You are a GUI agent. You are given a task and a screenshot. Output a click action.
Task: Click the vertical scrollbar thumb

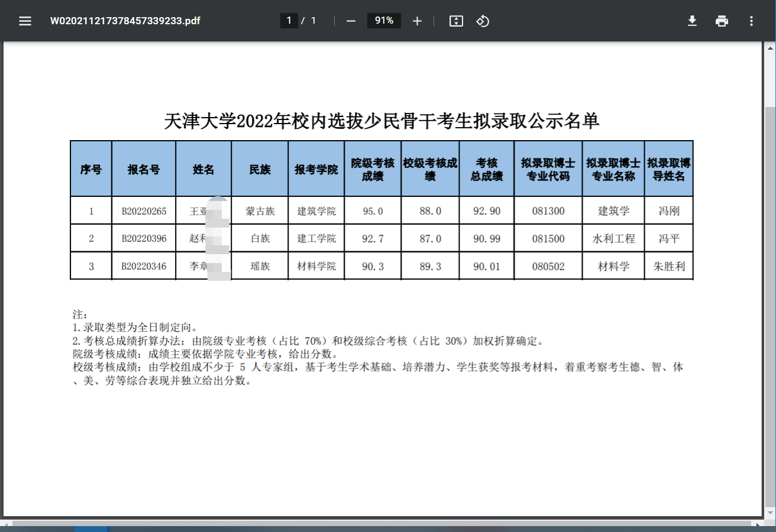769,307
